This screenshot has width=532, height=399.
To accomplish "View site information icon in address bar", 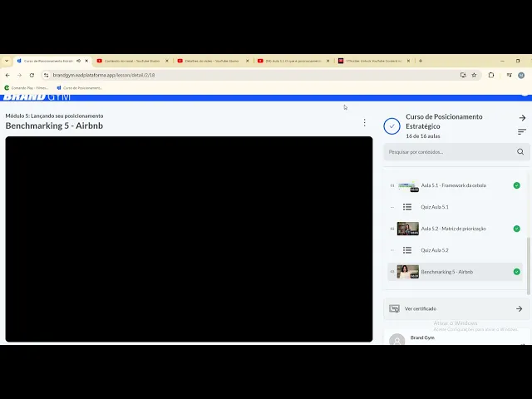I will 47,75.
